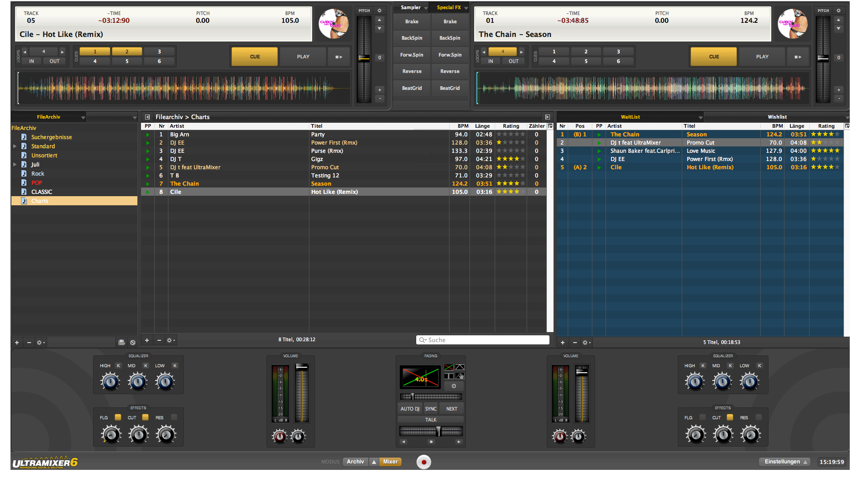Click the play arrow on Big Arn row
Image resolution: width=868 pixels, height=479 pixels.
click(x=148, y=135)
